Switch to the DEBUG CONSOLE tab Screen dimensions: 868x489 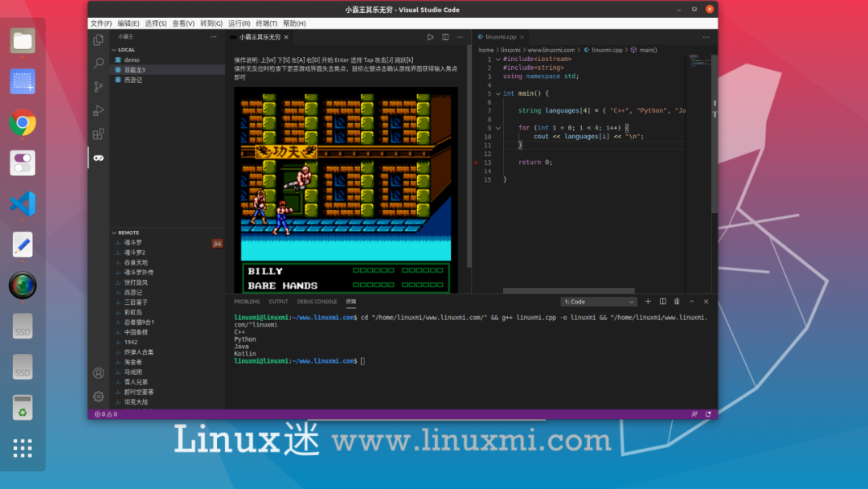click(x=317, y=302)
